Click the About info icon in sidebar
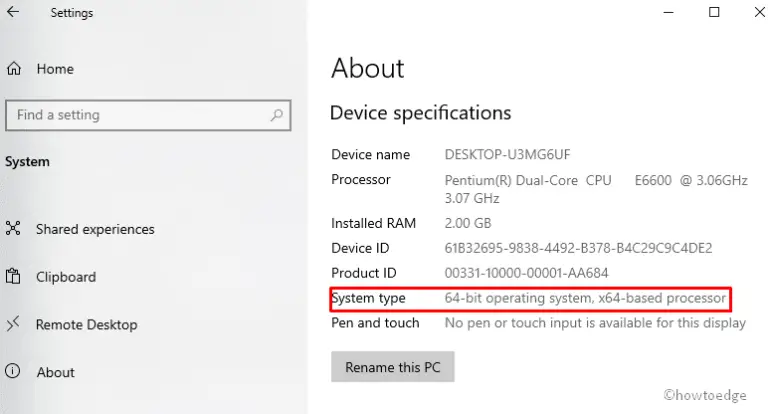The width and height of the screenshot is (768, 414). coord(13,372)
